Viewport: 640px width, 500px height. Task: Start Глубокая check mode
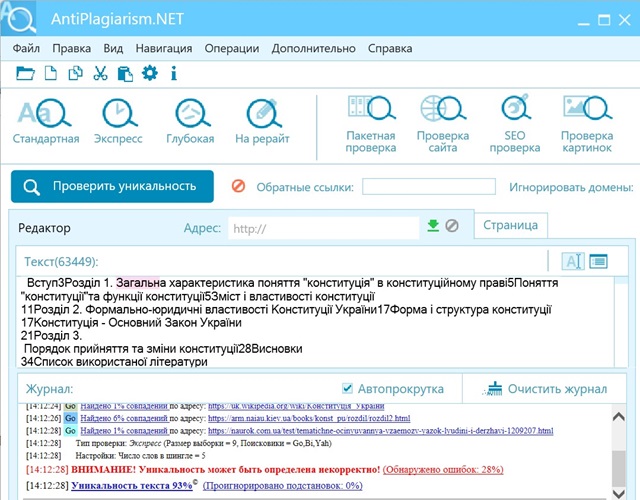190,122
